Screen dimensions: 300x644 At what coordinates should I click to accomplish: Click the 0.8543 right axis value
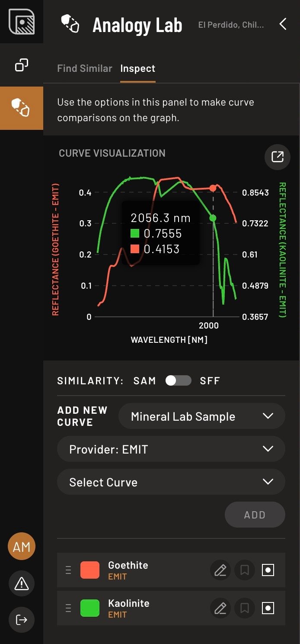click(255, 193)
